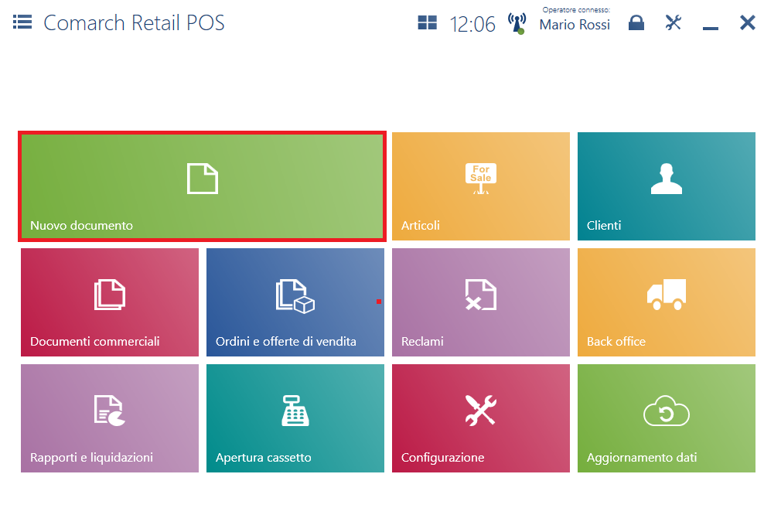Open the Apertura cassetto tile
This screenshot has width=764, height=532.
(x=295, y=418)
